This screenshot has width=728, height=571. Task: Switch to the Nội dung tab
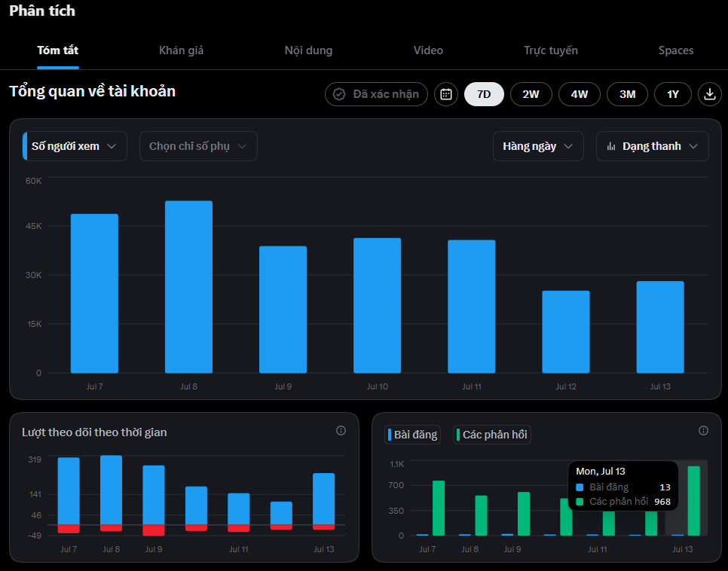[x=308, y=50]
